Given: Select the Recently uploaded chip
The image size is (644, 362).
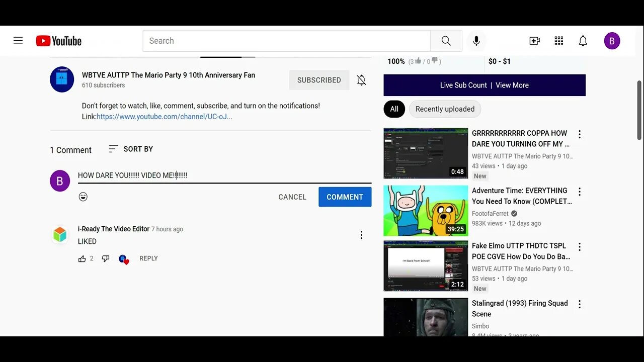Looking at the screenshot, I should point(445,109).
